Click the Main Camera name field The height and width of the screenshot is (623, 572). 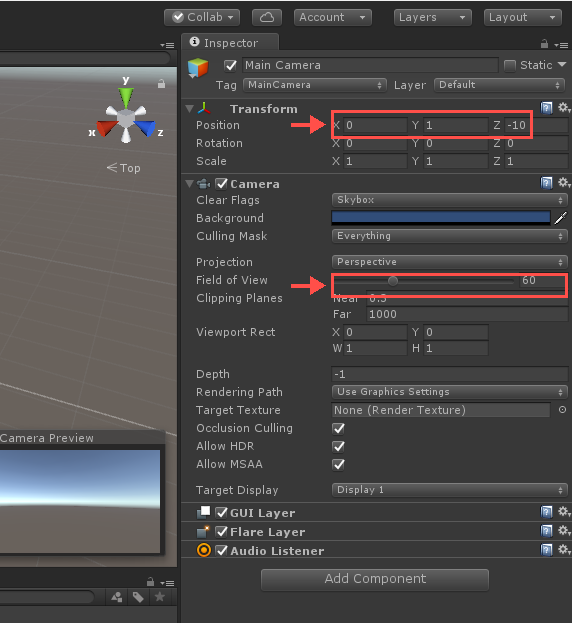tap(370, 65)
